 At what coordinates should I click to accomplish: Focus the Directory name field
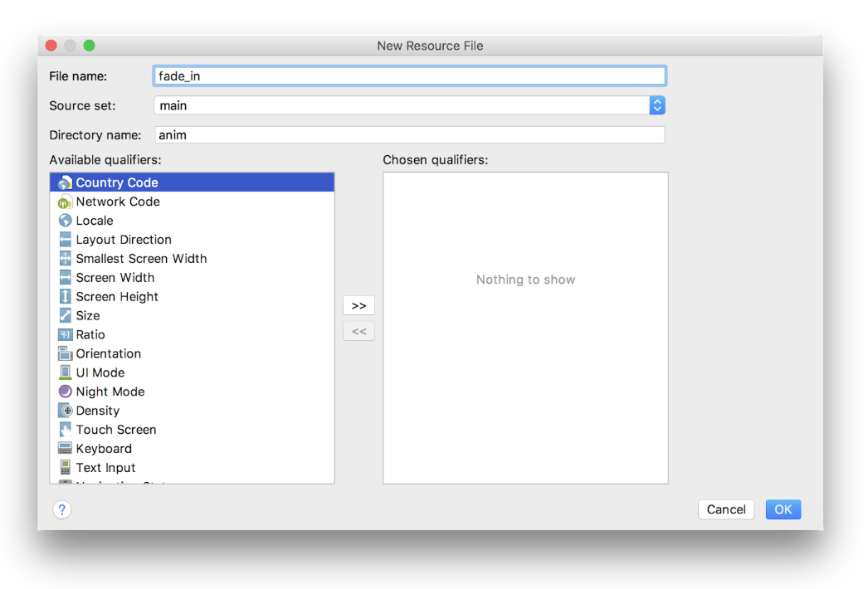(x=410, y=134)
